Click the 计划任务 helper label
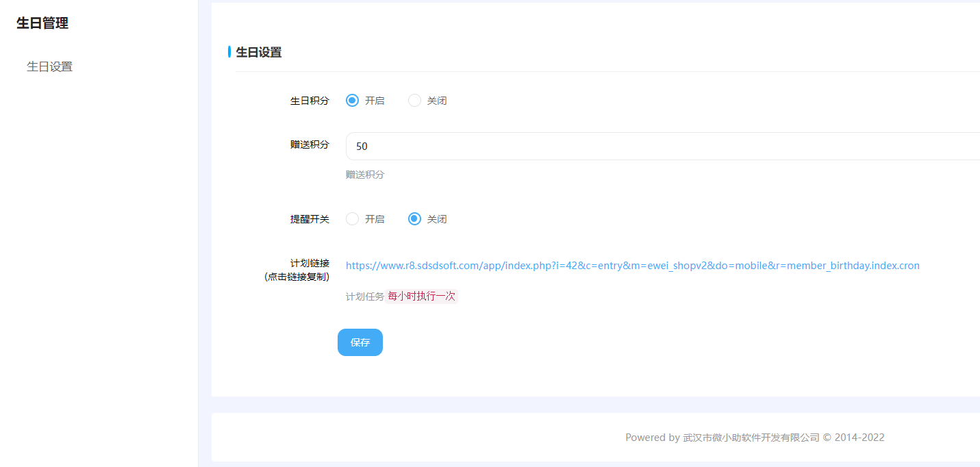 364,296
